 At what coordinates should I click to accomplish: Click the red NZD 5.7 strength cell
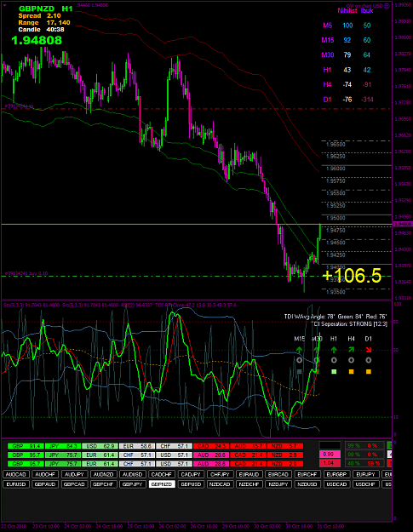click(285, 446)
